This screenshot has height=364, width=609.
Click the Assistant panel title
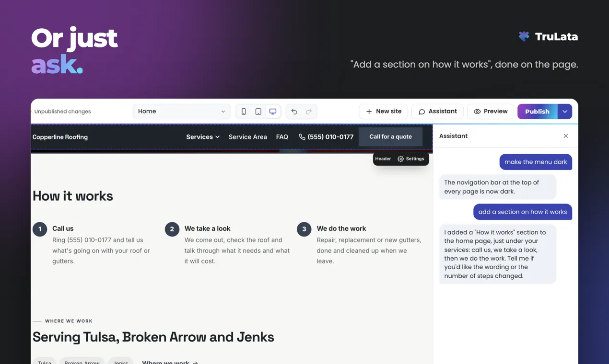[453, 136]
